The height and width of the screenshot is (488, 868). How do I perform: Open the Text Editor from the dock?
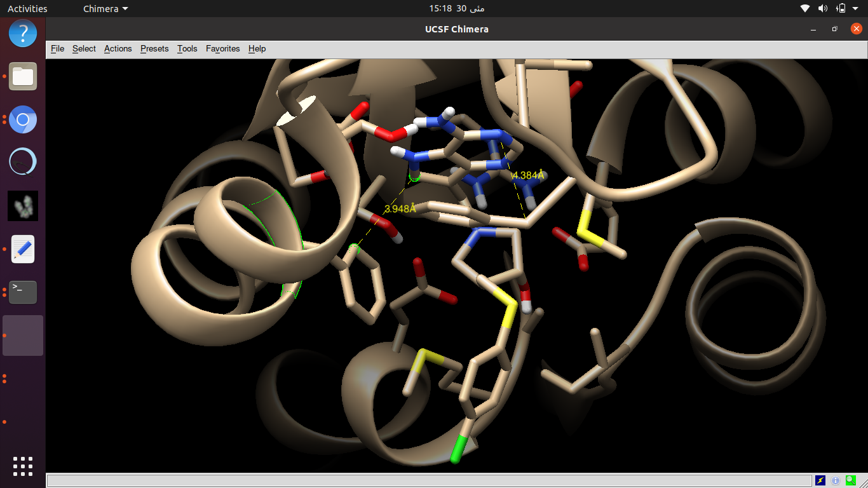[x=23, y=249]
